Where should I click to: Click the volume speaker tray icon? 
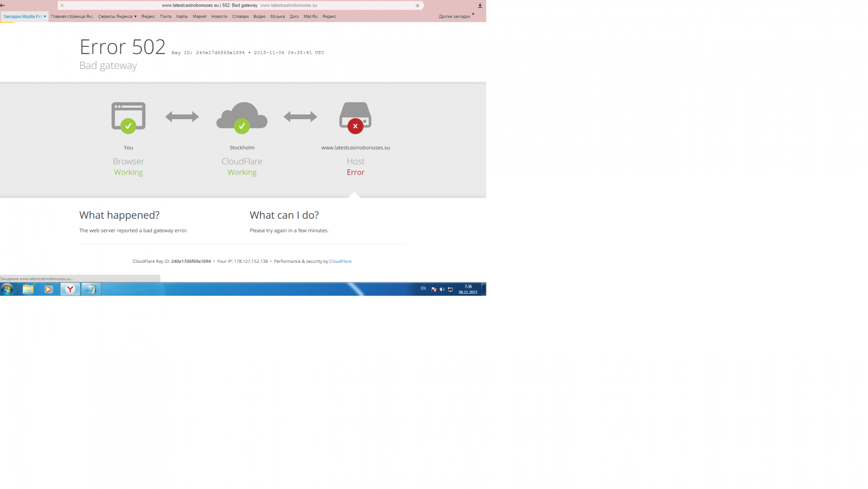(x=442, y=289)
